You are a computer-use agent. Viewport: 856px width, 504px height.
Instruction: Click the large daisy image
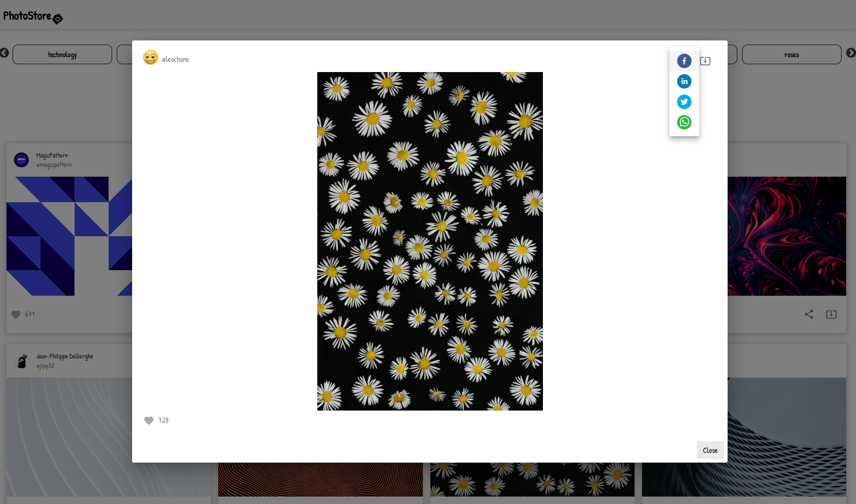pyautogui.click(x=429, y=241)
